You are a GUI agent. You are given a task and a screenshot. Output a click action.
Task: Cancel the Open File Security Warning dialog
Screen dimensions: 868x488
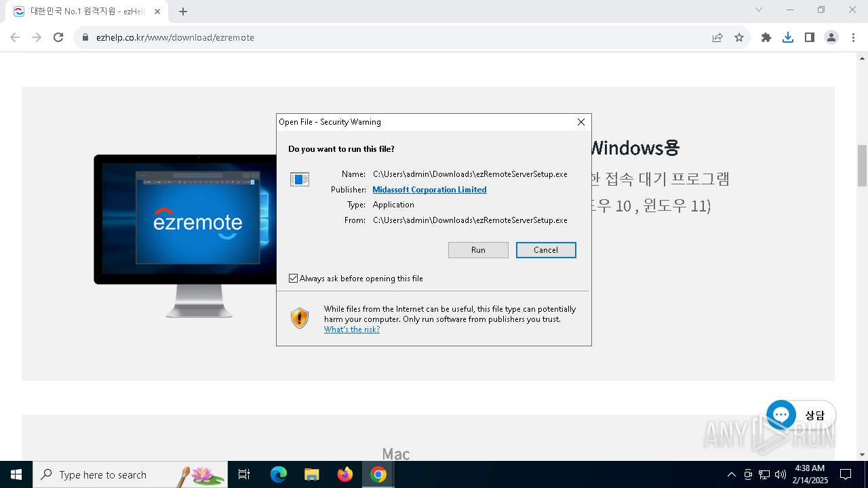pyautogui.click(x=546, y=250)
